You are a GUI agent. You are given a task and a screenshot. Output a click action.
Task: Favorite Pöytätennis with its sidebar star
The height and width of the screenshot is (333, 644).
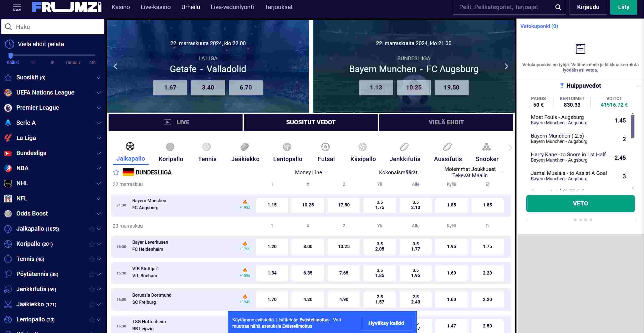click(x=92, y=274)
